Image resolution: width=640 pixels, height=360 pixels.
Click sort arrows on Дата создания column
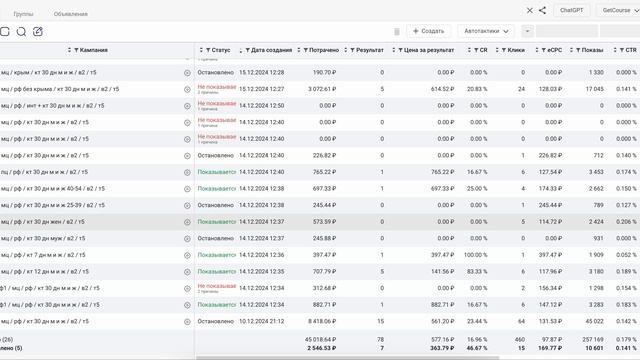(240, 50)
